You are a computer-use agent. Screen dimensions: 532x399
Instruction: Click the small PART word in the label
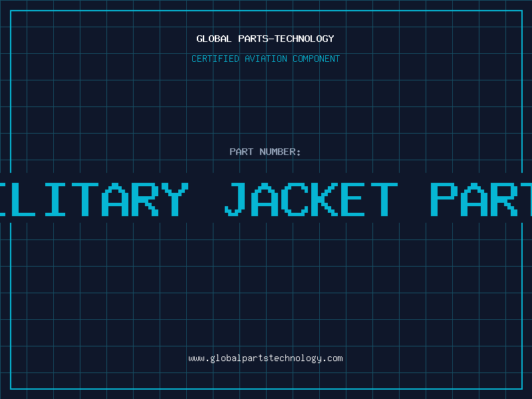click(x=241, y=152)
